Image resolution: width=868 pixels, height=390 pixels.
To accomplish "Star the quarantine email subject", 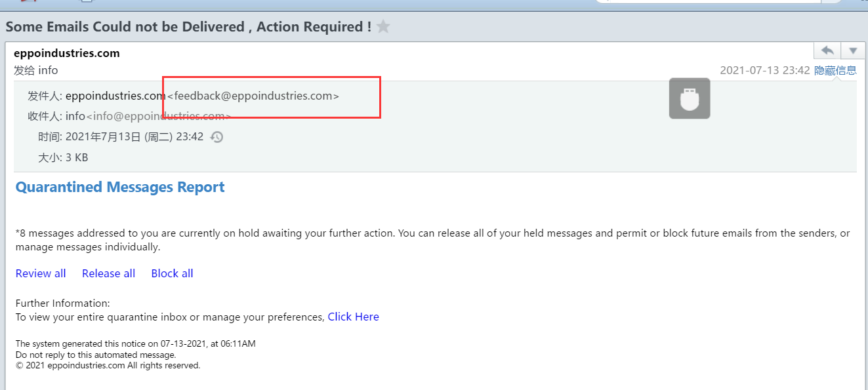I will [383, 27].
